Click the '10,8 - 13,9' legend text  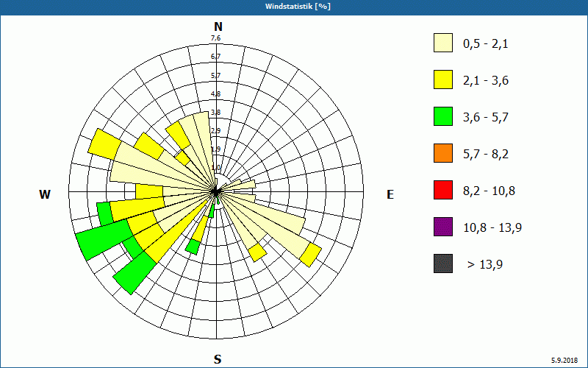492,228
